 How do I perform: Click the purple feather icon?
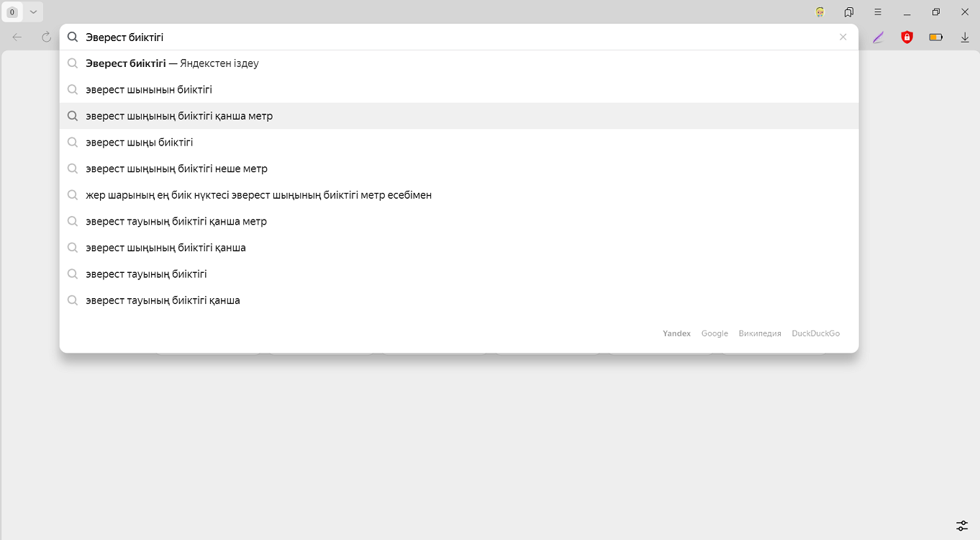click(x=878, y=37)
